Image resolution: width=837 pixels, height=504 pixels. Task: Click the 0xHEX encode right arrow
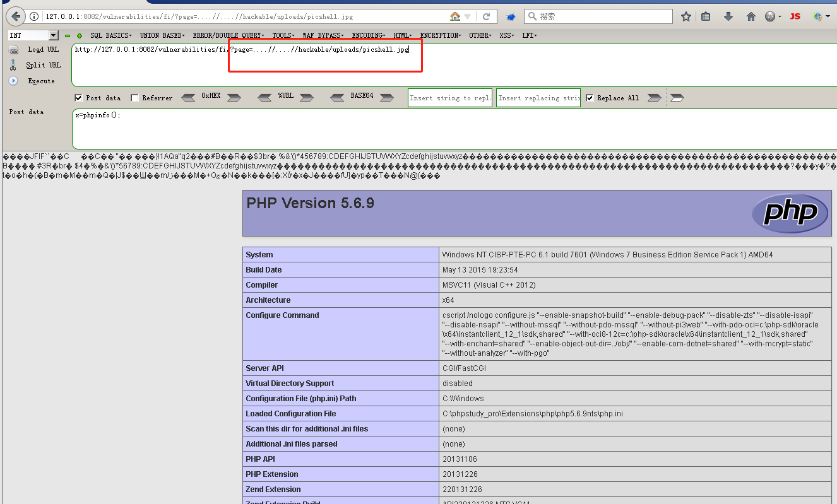(234, 98)
